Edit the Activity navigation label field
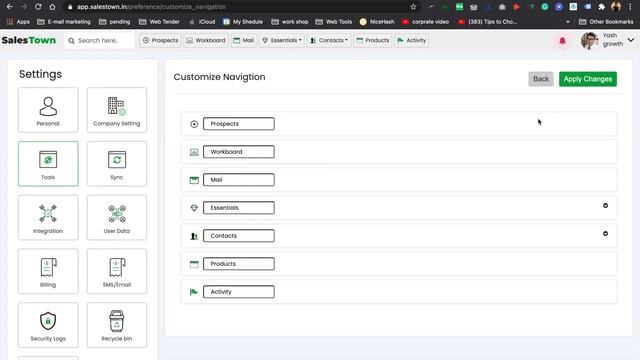640x360 pixels. [239, 291]
